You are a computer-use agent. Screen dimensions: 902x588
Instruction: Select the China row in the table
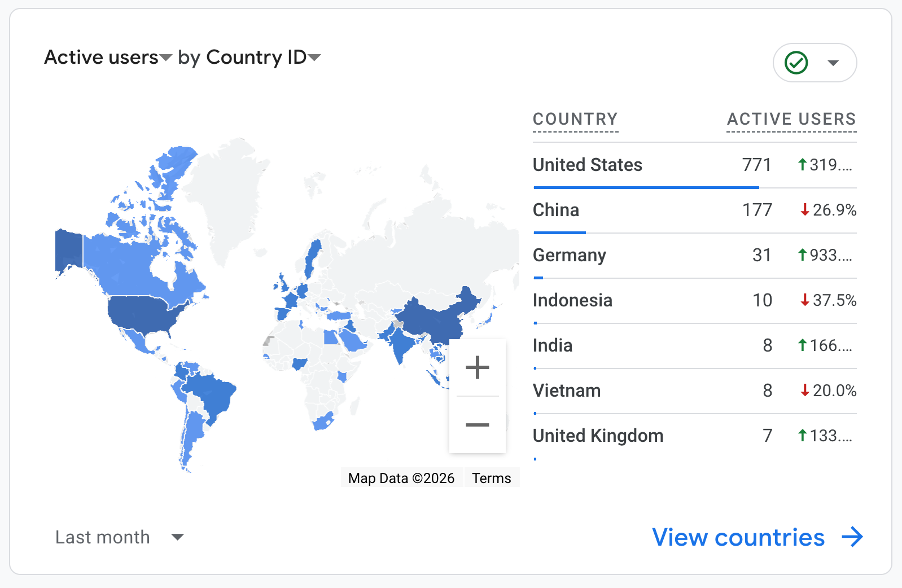pyautogui.click(x=556, y=210)
